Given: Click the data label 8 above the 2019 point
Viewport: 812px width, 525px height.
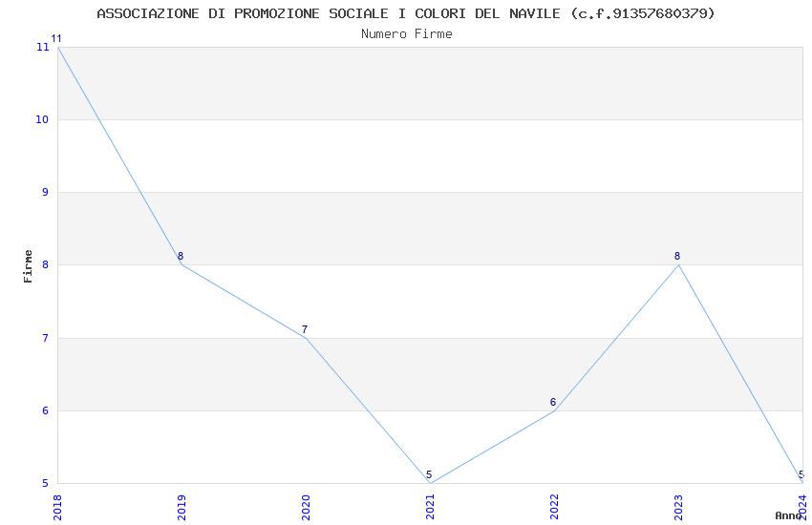Looking at the screenshot, I should point(181,256).
